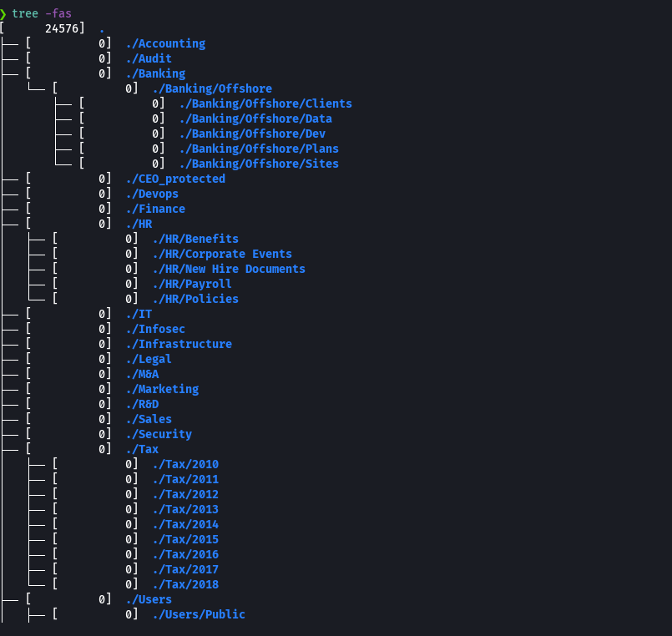Image resolution: width=672 pixels, height=636 pixels.
Task: Click ./Tax/2011 path
Action: 185,479
